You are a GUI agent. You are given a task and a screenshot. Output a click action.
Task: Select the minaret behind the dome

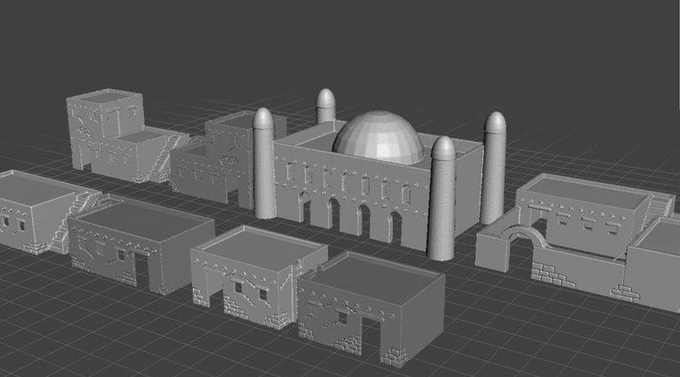click(326, 106)
